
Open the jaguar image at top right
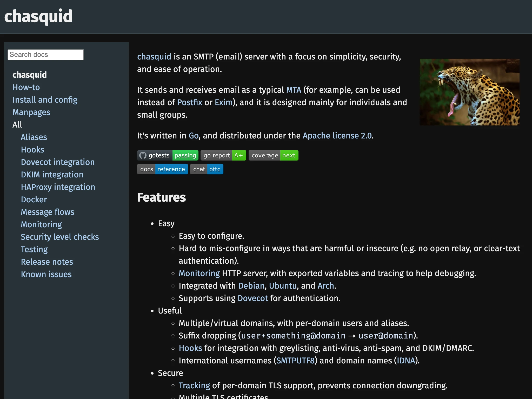pyautogui.click(x=469, y=92)
